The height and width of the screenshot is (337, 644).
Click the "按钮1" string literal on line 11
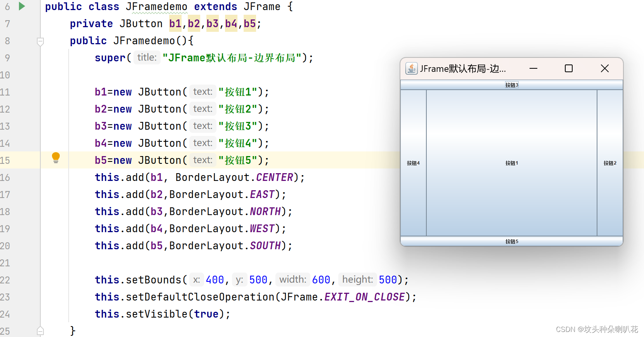coord(238,92)
